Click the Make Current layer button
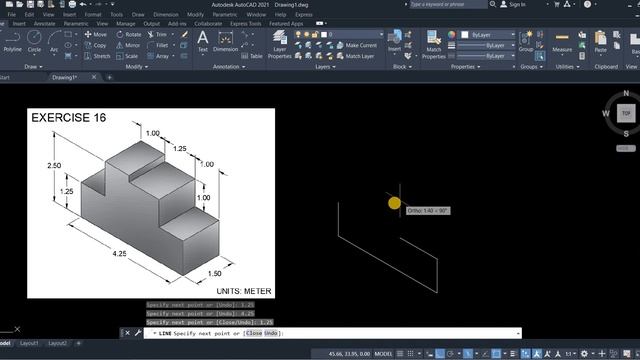 pyautogui.click(x=357, y=45)
